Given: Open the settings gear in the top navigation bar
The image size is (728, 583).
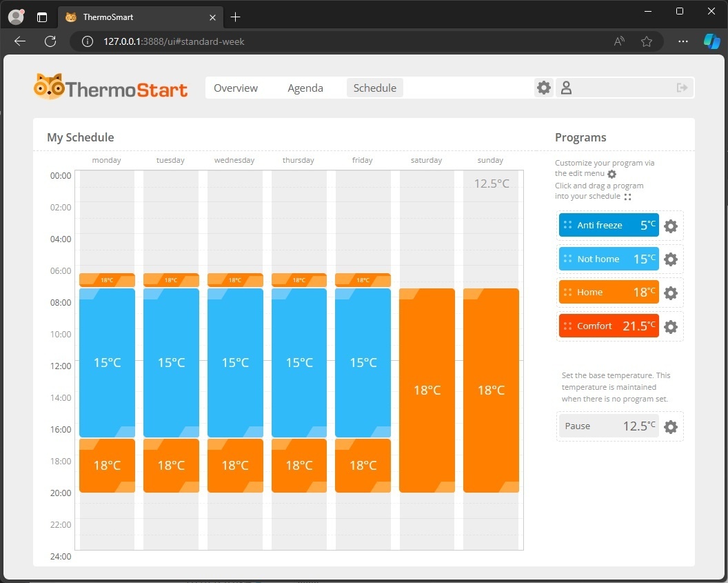Looking at the screenshot, I should pyautogui.click(x=543, y=88).
